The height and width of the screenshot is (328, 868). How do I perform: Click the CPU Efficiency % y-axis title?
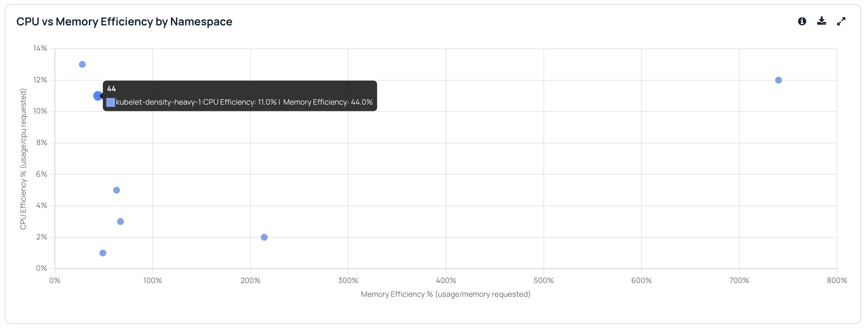23,159
